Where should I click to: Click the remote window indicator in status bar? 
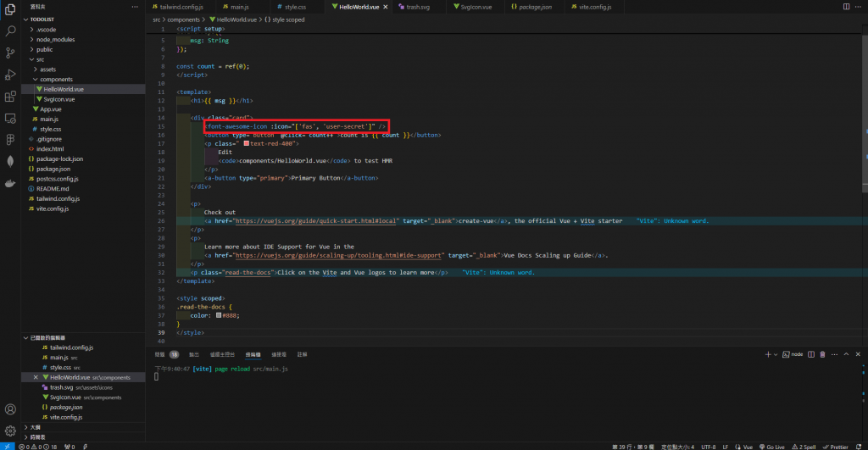coord(7,446)
